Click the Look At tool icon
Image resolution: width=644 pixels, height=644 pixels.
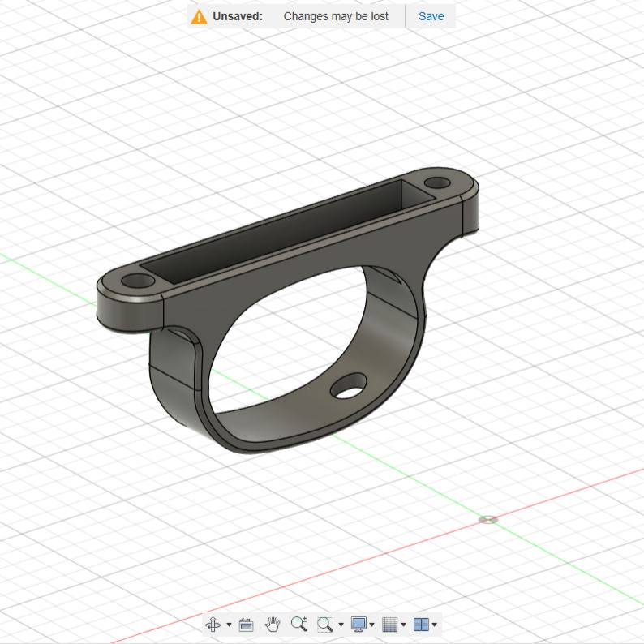tap(246, 625)
